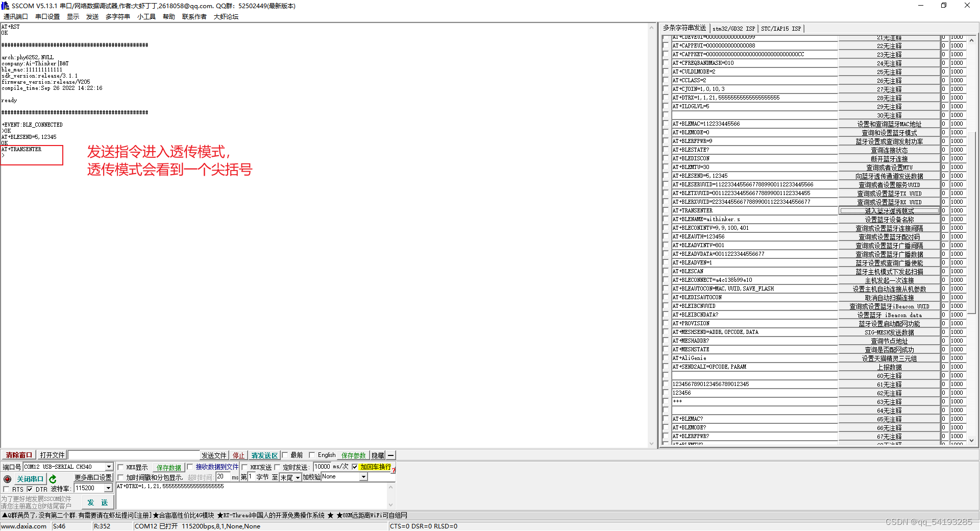Click the 清发送区 button
The image size is (980, 531).
coord(264,455)
